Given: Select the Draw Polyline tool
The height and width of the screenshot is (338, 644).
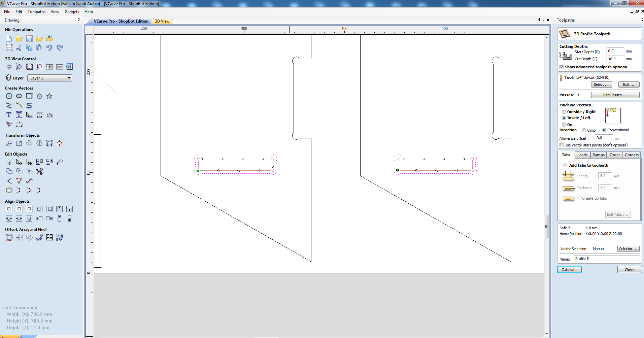Looking at the screenshot, I should pos(9,105).
